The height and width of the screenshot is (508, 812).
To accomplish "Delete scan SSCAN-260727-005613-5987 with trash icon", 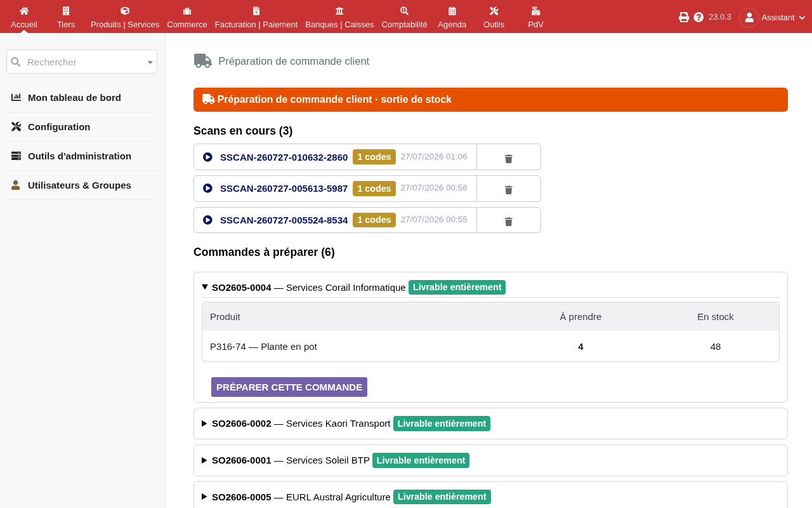I will (x=508, y=189).
